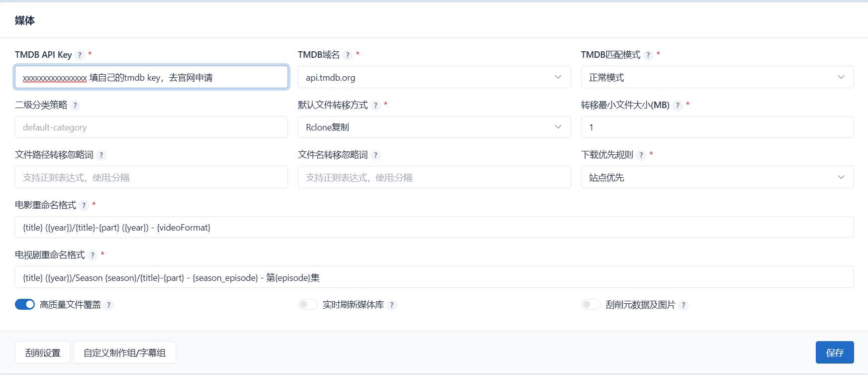868x375 pixels.
Task: Open 自定义制作组/字幕组 settings button
Action: (x=124, y=353)
